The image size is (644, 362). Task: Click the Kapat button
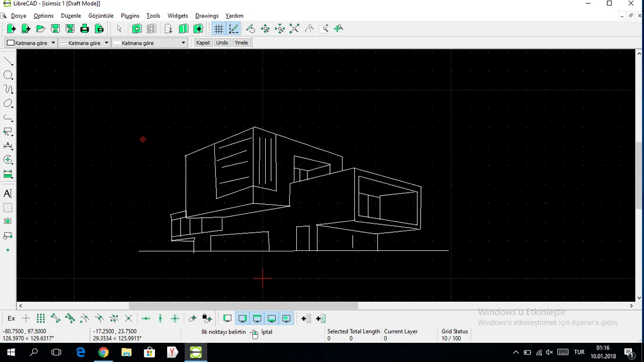coord(203,43)
